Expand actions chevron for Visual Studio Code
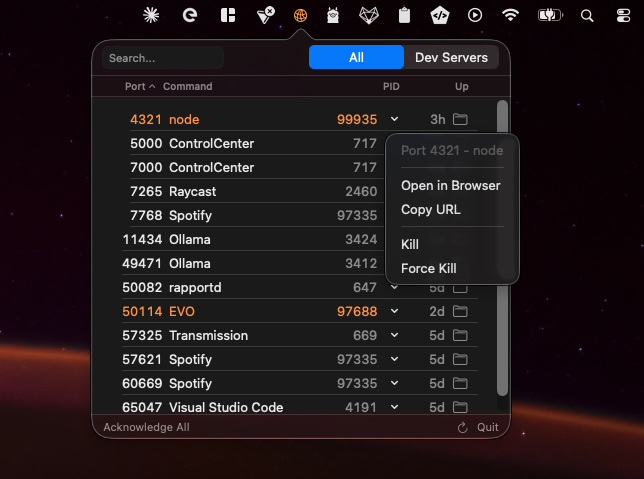 click(394, 407)
